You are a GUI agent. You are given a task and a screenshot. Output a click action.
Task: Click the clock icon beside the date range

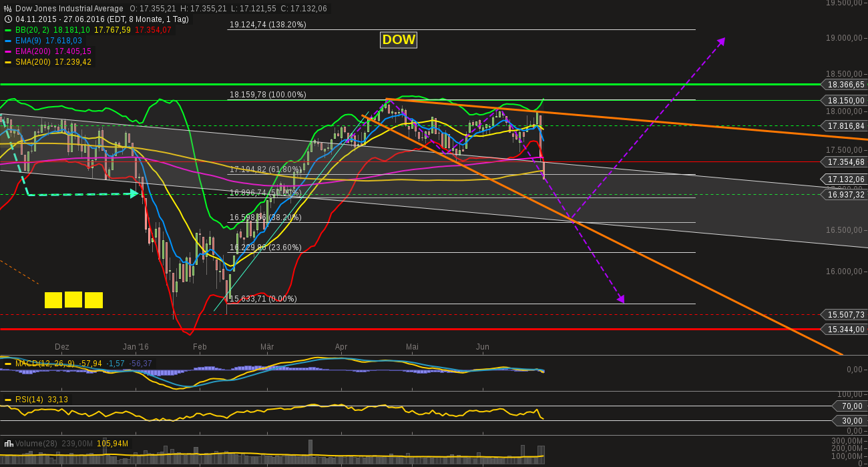[x=8, y=19]
